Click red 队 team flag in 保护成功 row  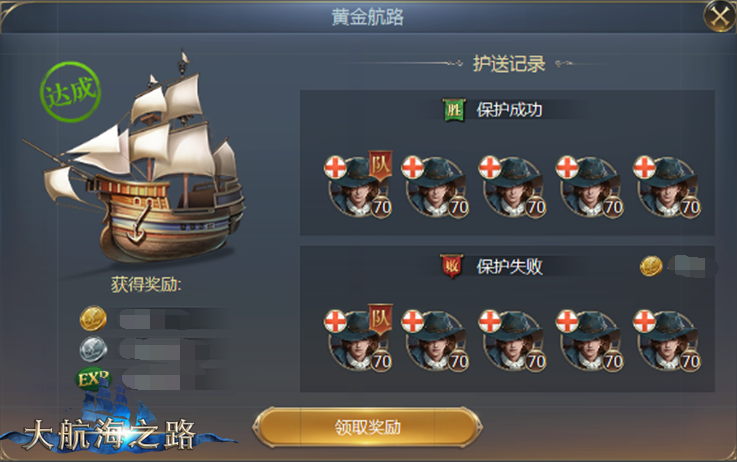coord(380,164)
